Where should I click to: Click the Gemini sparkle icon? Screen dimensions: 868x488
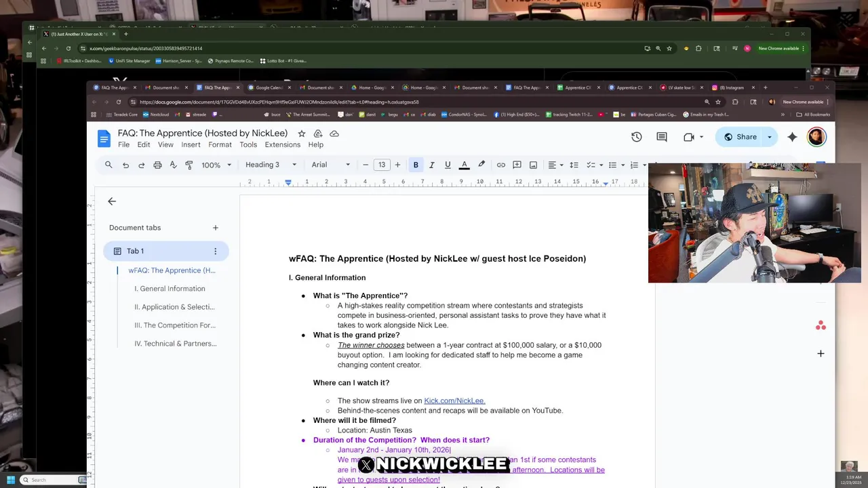(792, 137)
